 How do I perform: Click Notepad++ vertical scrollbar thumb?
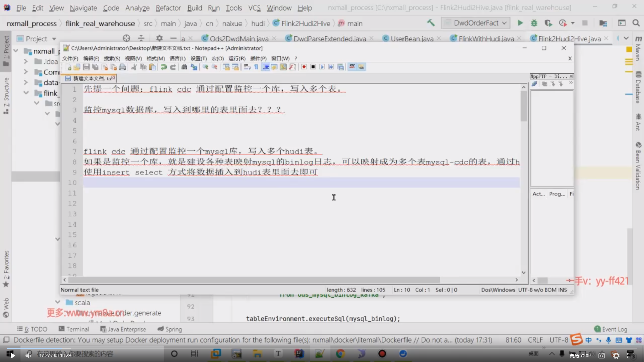pos(524,106)
